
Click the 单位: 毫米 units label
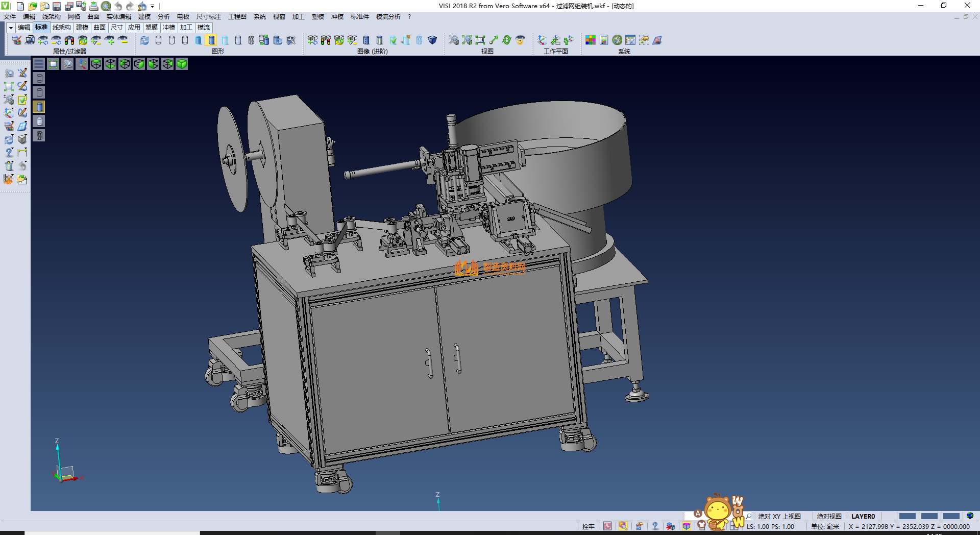point(825,526)
